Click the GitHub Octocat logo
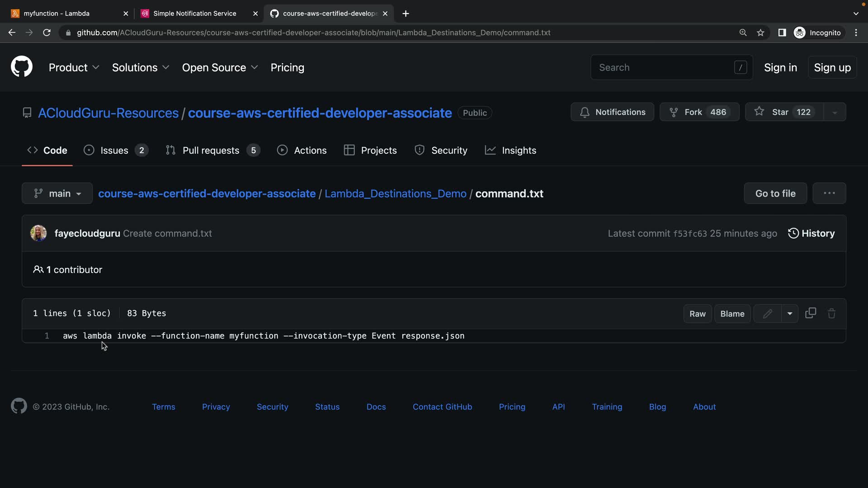 21,67
